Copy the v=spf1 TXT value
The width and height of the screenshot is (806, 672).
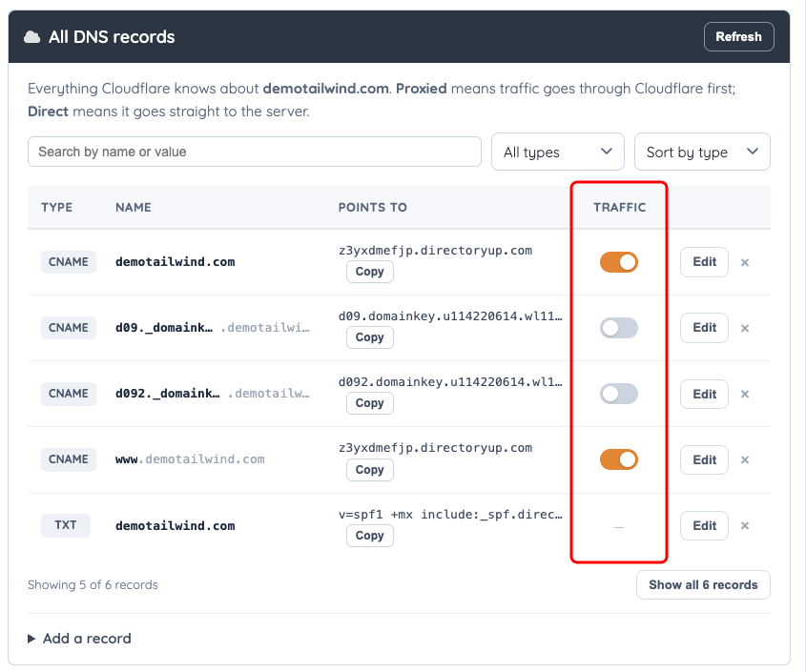[x=369, y=536]
